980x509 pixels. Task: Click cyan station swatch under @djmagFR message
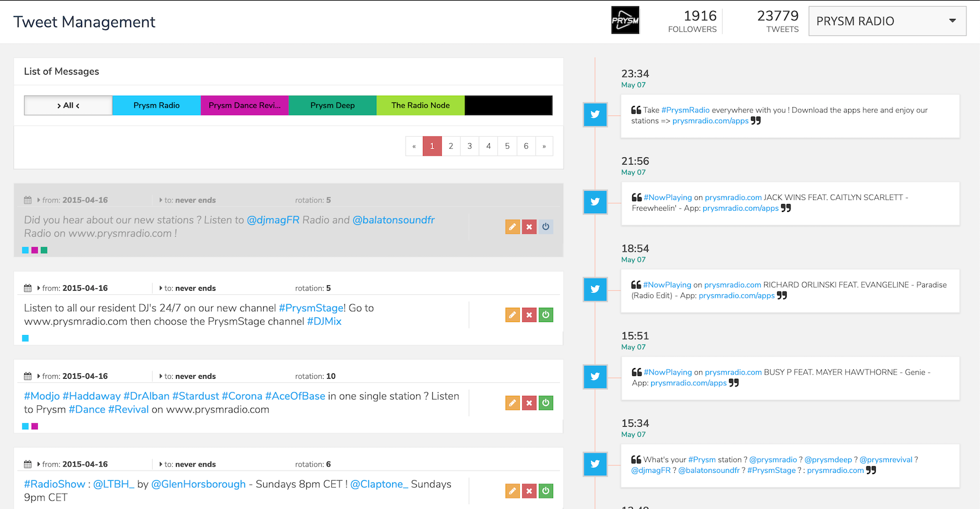coord(25,250)
